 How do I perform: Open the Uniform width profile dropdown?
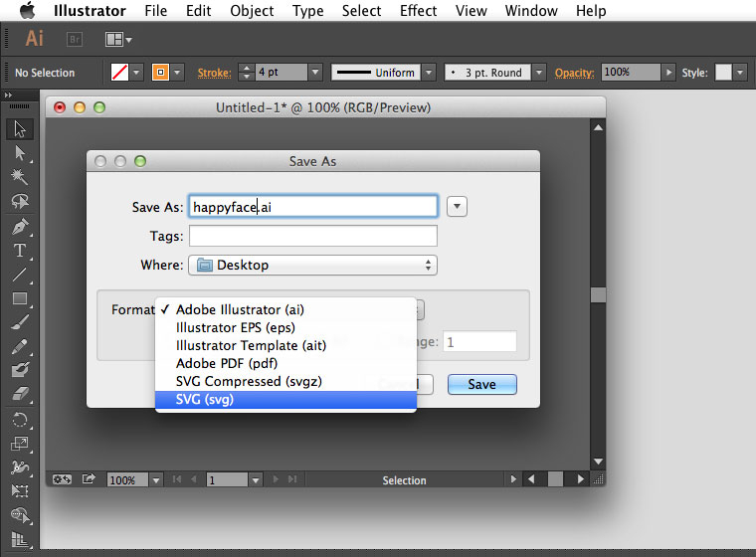429,73
